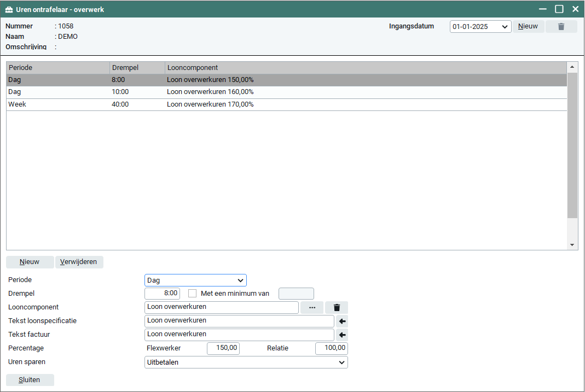Screen dimensions: 585x392
Task: Delete the Looncomponent with its trash icon
Action: click(x=337, y=308)
